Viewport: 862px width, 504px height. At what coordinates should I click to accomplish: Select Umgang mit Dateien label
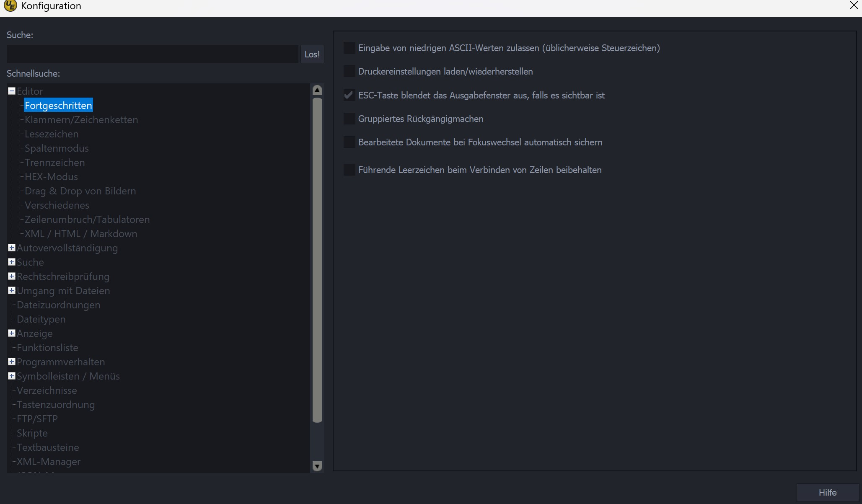click(63, 291)
